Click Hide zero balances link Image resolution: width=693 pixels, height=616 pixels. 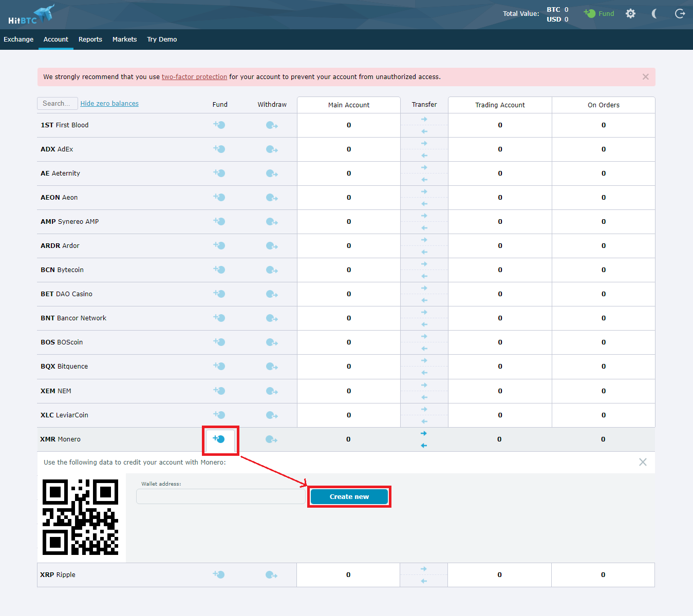109,104
